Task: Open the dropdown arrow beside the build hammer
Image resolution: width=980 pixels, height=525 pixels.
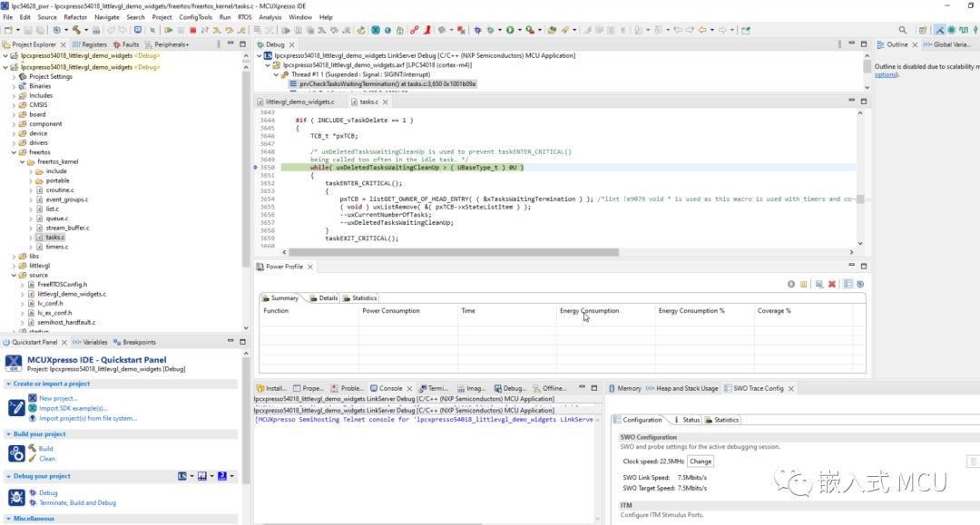Action: coord(85,30)
